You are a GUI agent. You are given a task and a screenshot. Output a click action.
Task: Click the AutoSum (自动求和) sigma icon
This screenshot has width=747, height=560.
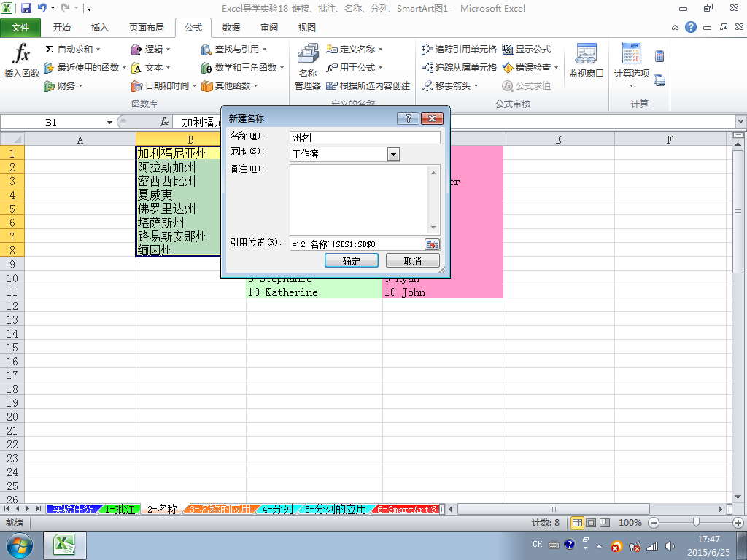pyautogui.click(x=49, y=50)
